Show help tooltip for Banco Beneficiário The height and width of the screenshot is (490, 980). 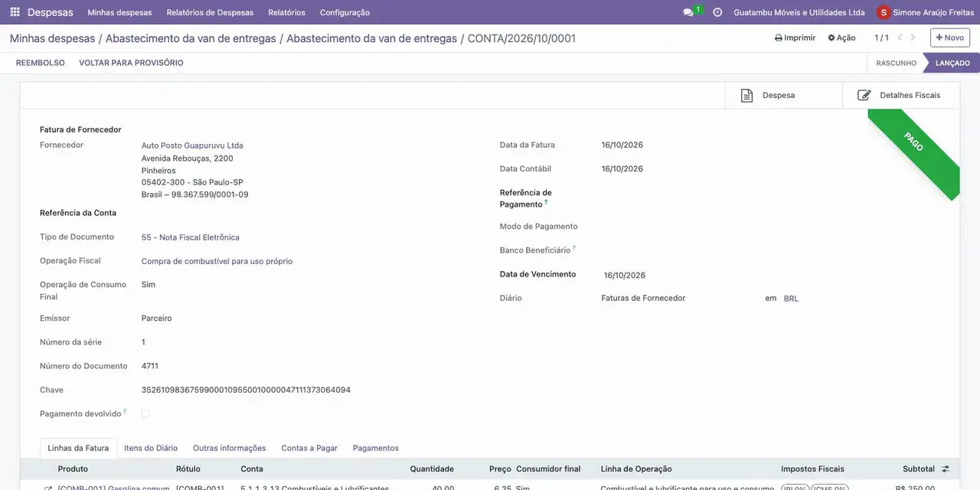[x=573, y=248]
